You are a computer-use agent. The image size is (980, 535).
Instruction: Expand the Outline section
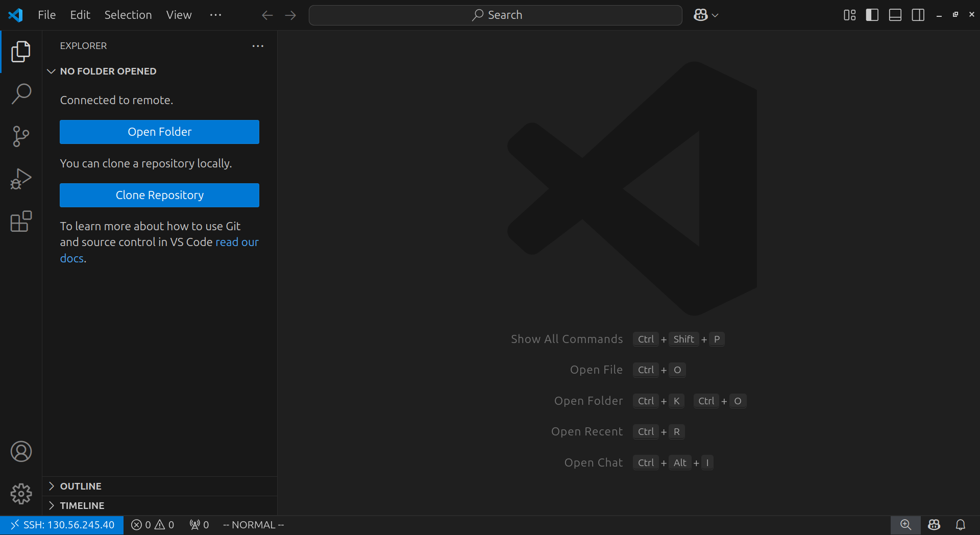point(81,486)
